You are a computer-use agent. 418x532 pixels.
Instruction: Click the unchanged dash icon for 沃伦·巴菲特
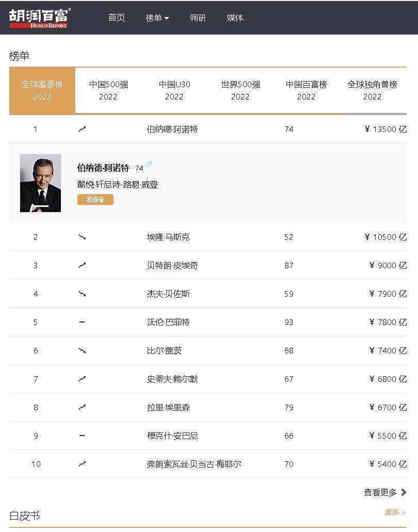(x=82, y=323)
